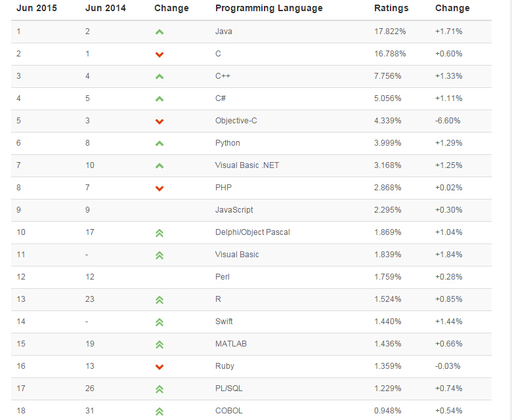The height and width of the screenshot is (420, 512).
Task: Click the double up arrow beside MATLAB
Action: point(159,344)
